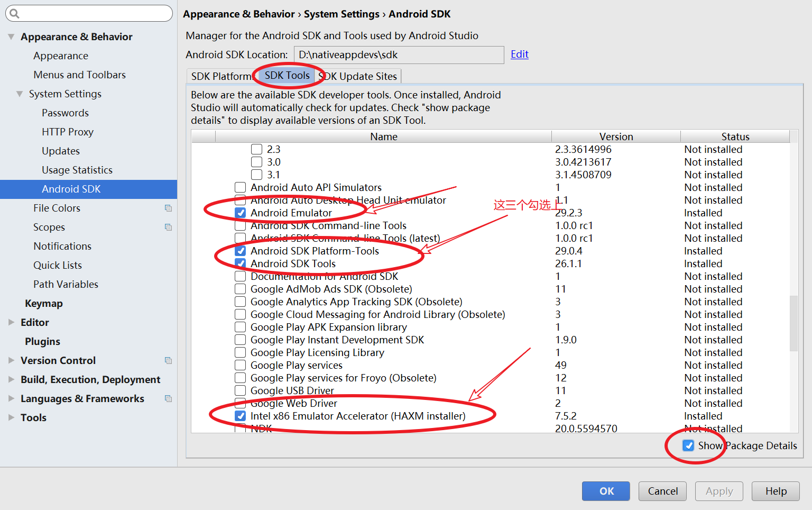Screen dimensions: 812x510
Task: Click the Cancel button
Action: (x=662, y=491)
